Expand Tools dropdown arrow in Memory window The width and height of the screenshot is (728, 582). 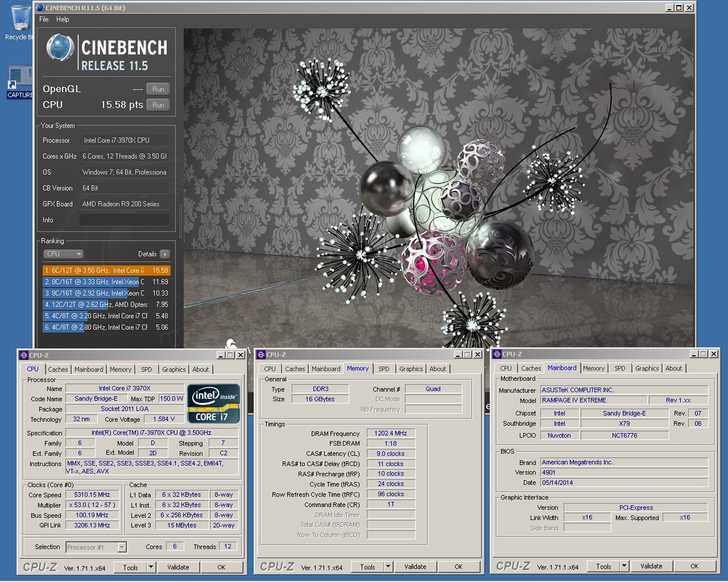[388, 567]
